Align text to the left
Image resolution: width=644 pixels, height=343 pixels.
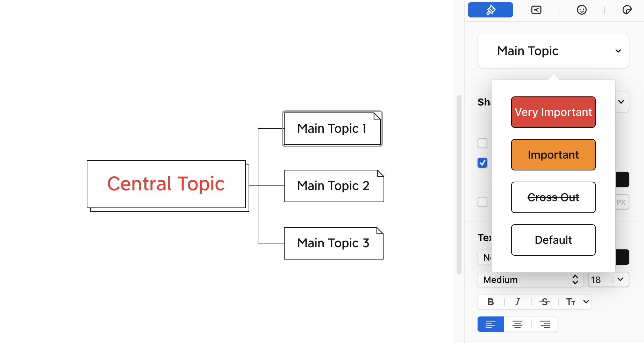(x=491, y=324)
